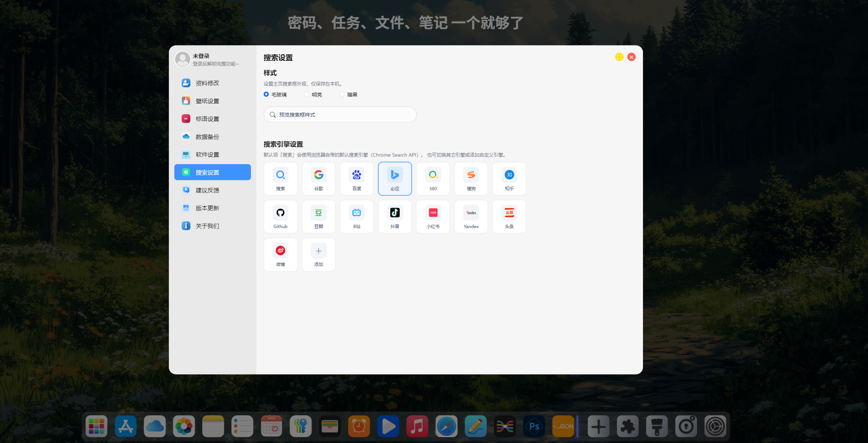The height and width of the screenshot is (443, 868).
Task: Open 搜索设置 in the sidebar
Action: (x=213, y=172)
